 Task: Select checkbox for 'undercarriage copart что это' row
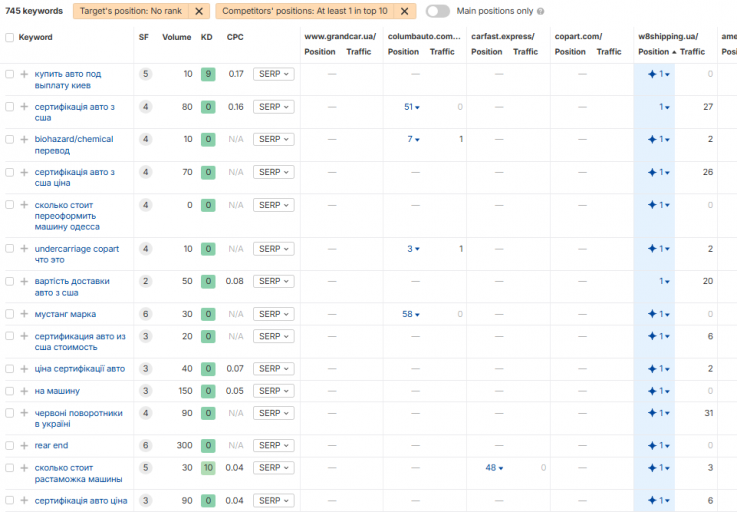click(9, 249)
